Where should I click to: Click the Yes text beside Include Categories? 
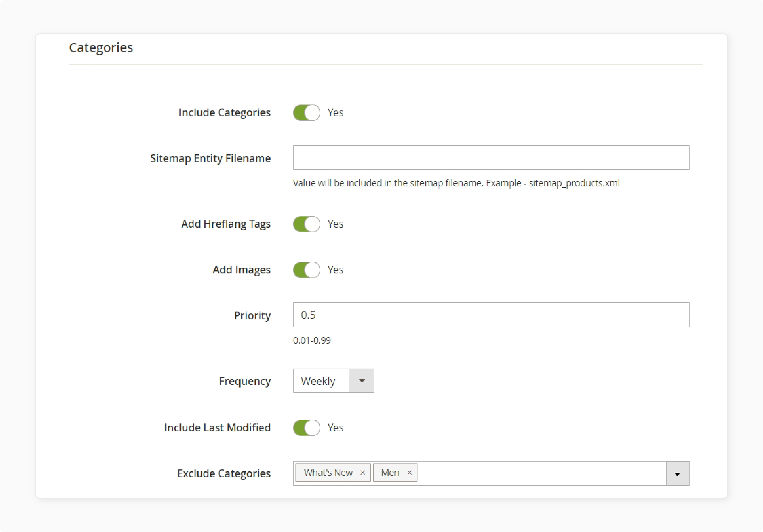click(x=335, y=113)
